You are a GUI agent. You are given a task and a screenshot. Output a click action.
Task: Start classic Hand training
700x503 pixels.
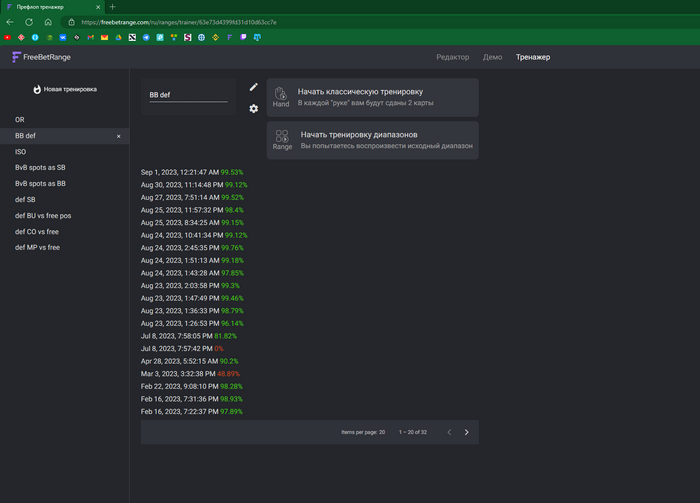coord(373,97)
